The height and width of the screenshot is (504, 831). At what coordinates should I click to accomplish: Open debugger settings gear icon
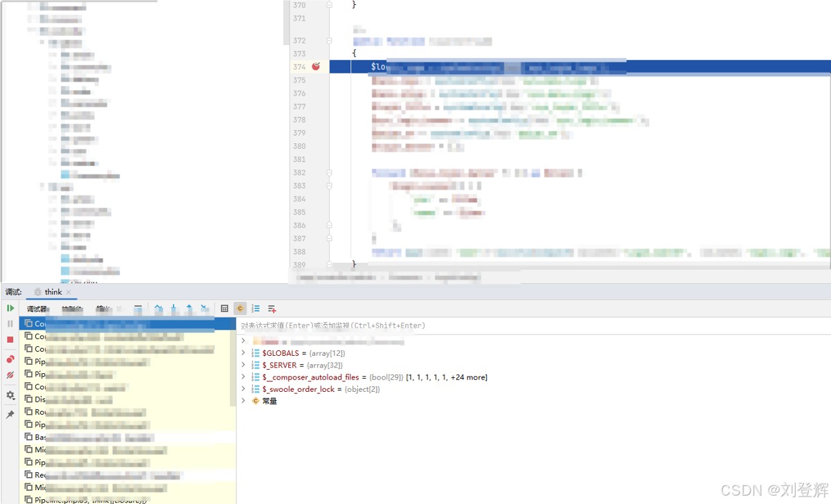[10, 395]
